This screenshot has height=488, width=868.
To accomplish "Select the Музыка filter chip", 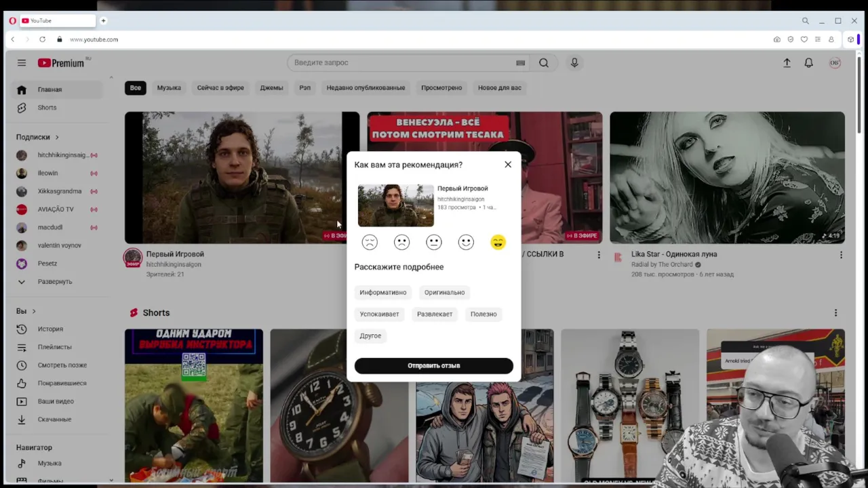I will tap(169, 87).
